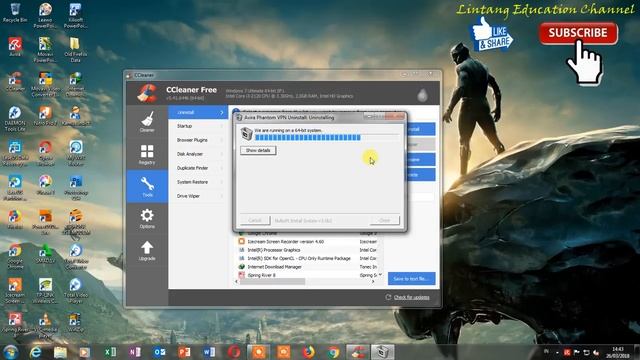The image size is (640, 360).
Task: Open File Explorer from taskbar
Action: pos(60,352)
